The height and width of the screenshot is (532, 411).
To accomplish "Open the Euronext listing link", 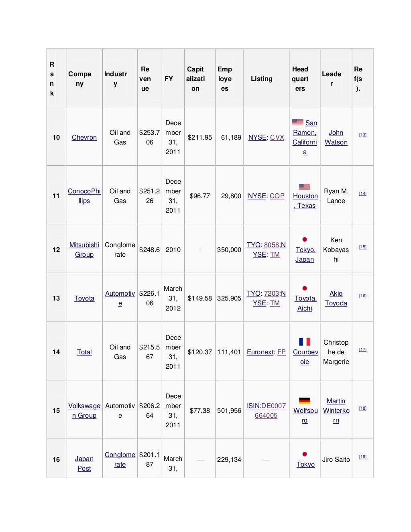I will 260,352.
